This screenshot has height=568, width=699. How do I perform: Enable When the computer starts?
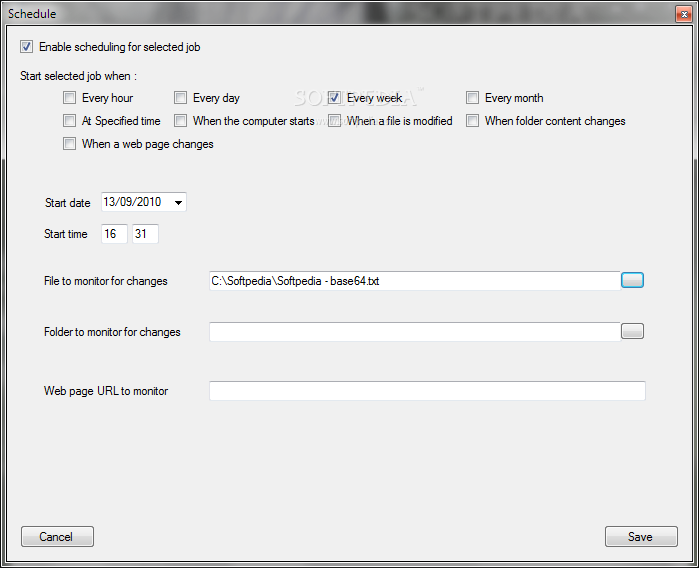(180, 121)
